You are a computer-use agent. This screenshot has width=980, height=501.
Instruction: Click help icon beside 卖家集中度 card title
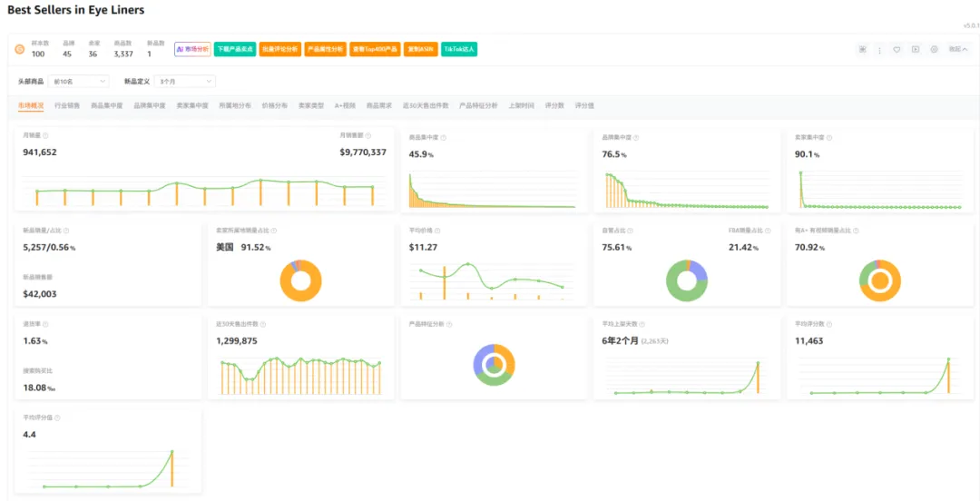[x=829, y=138]
